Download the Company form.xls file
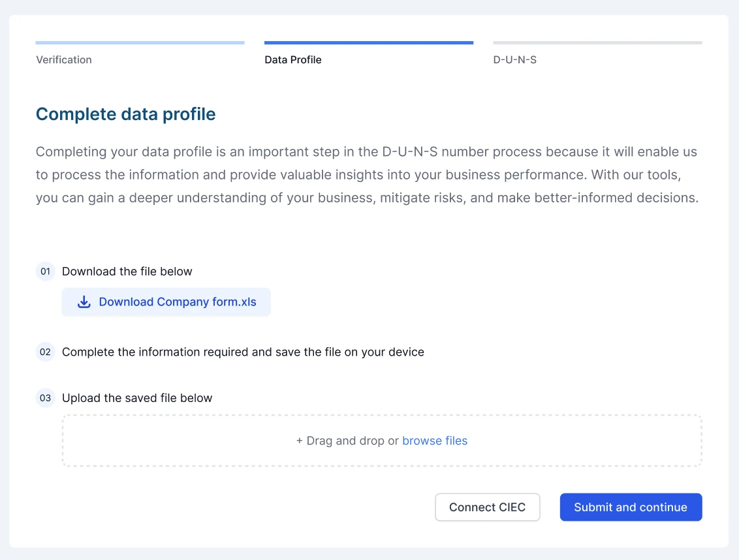Viewport: 739px width, 560px height. click(166, 302)
